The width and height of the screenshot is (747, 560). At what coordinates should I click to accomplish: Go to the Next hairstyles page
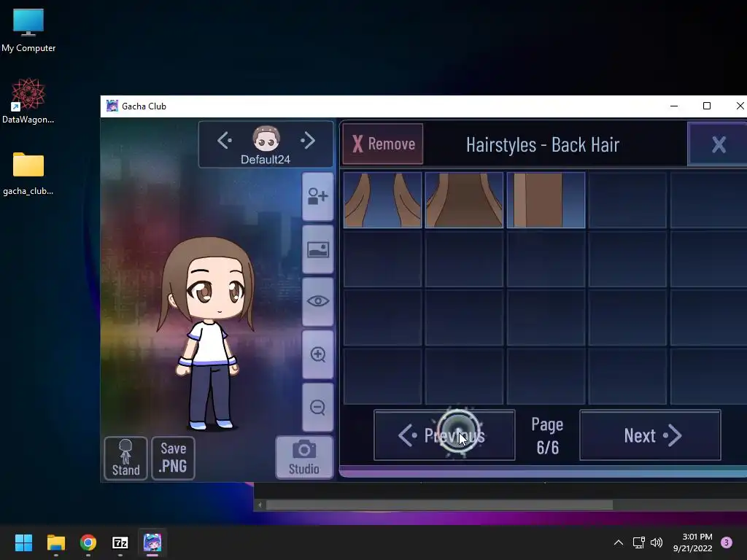(650, 435)
